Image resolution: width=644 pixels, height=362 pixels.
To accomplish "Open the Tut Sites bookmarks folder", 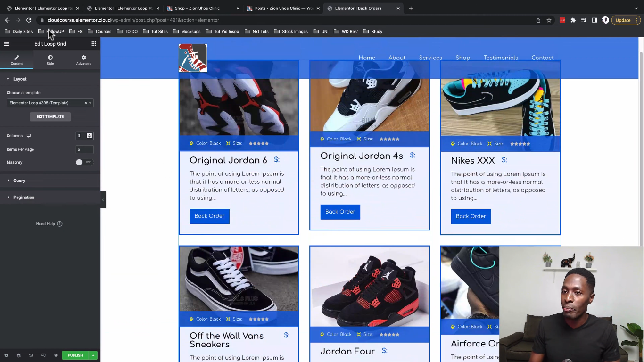I will coord(156,32).
